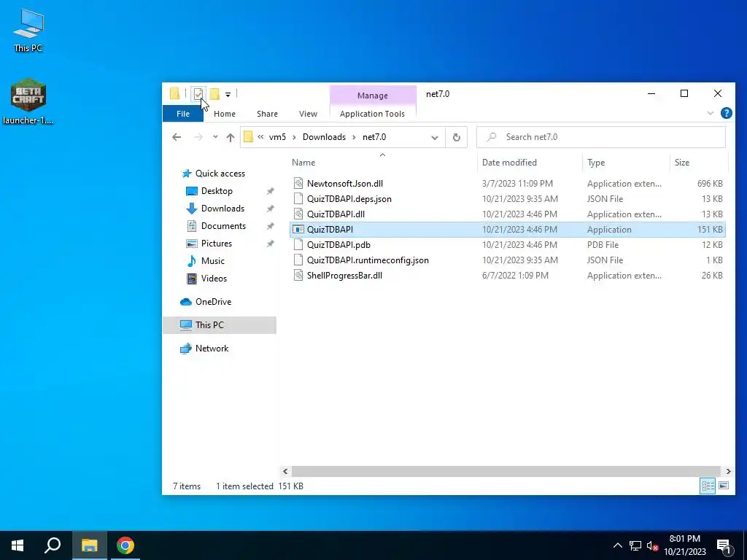Select the QuizTDBAPI.pdb file

(x=338, y=245)
